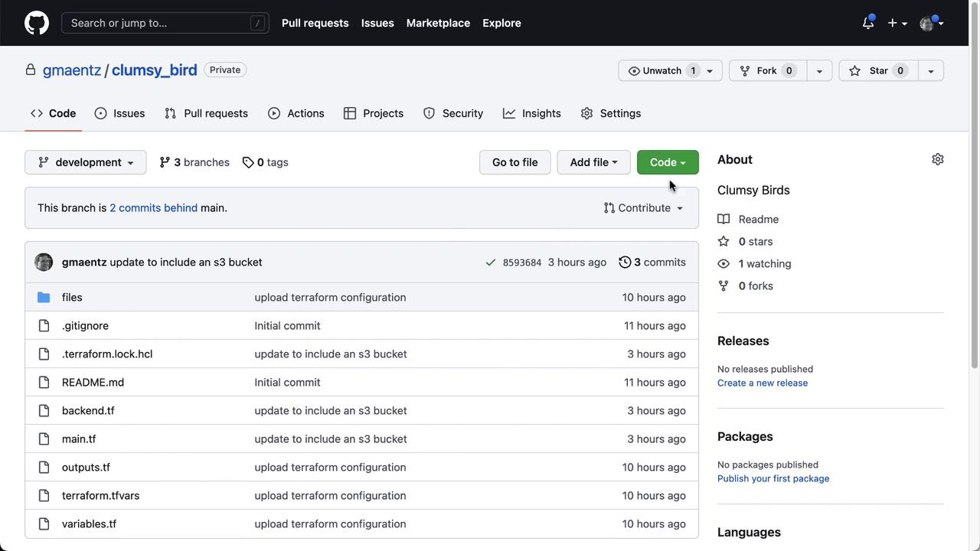Open the files folder
The height and width of the screenshot is (551, 980).
72,297
